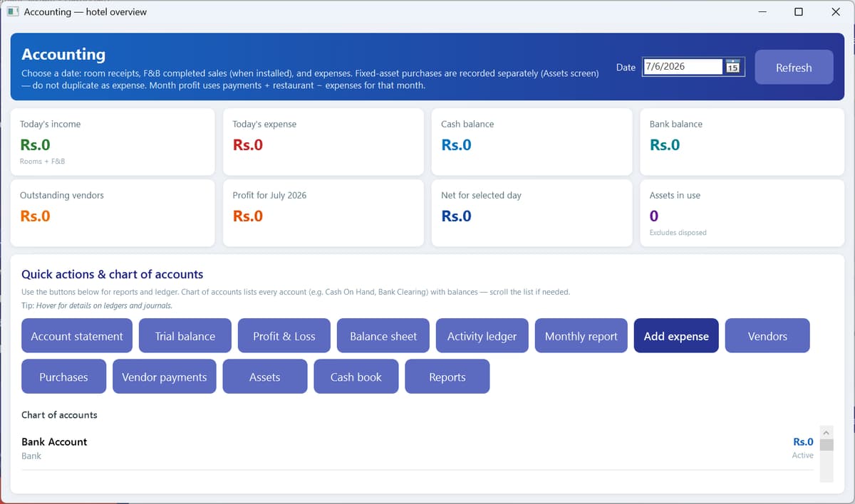Open the Balance sheet

click(383, 335)
